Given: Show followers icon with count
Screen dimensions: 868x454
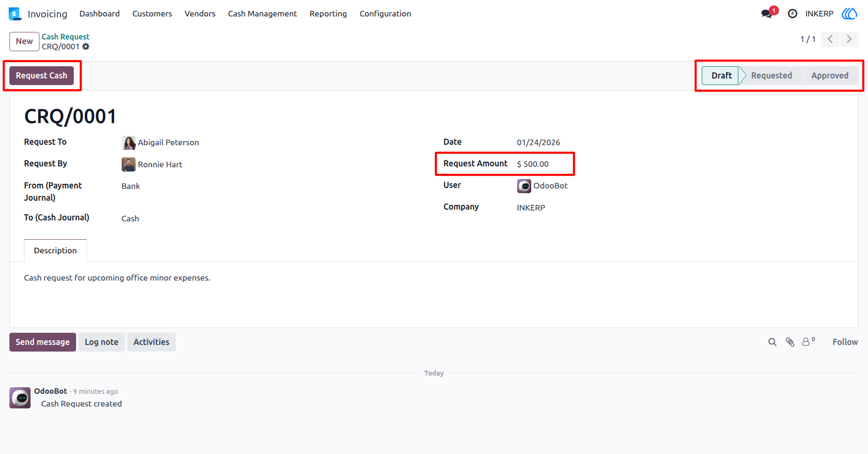Looking at the screenshot, I should tap(808, 342).
